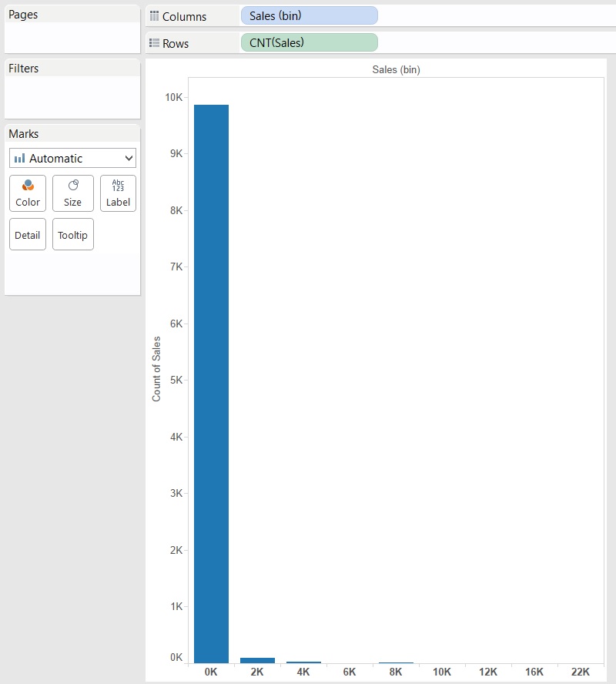Select the CNT(Sales) pill on Rows
Viewport: 616px width, 684px height.
click(x=308, y=42)
